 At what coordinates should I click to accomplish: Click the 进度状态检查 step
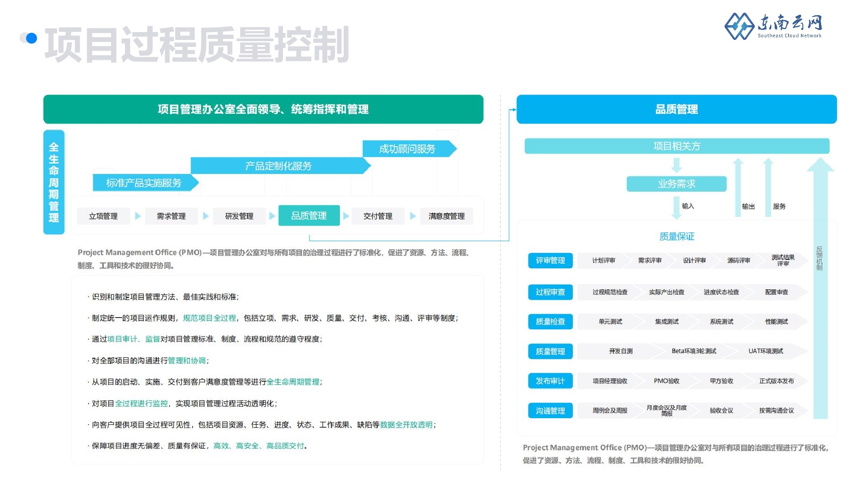click(721, 292)
